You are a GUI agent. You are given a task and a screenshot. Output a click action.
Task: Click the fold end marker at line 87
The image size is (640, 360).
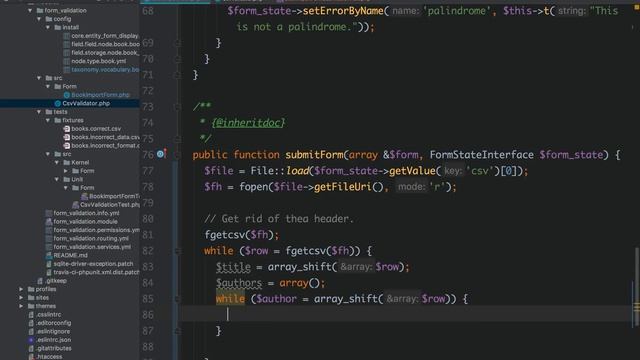177,331
